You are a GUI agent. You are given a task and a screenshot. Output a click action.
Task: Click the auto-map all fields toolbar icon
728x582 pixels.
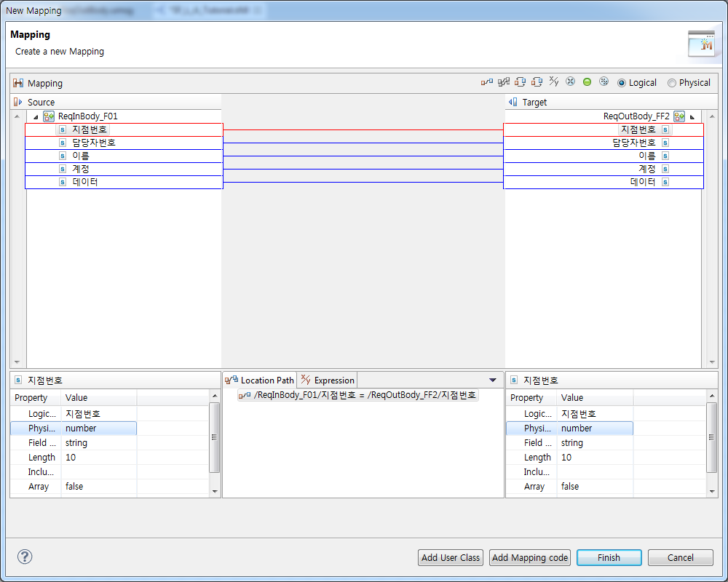pyautogui.click(x=502, y=81)
